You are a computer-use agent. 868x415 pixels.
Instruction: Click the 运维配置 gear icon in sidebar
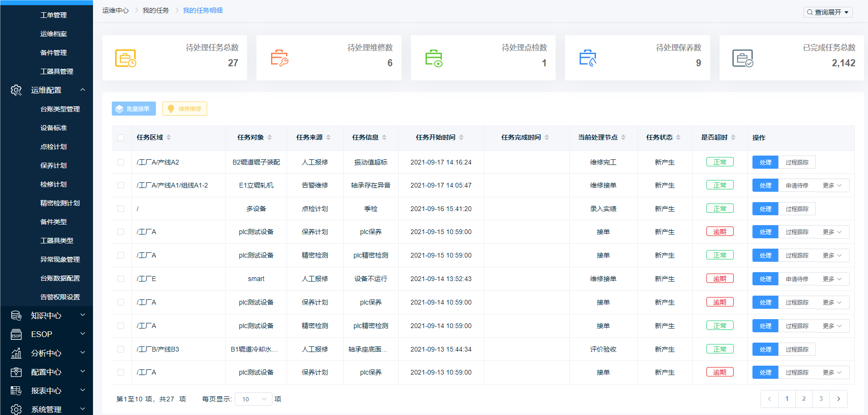tap(16, 90)
